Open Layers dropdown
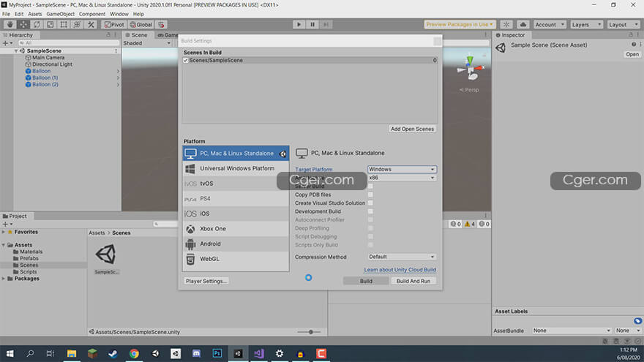This screenshot has width=644, height=362. 586,25
